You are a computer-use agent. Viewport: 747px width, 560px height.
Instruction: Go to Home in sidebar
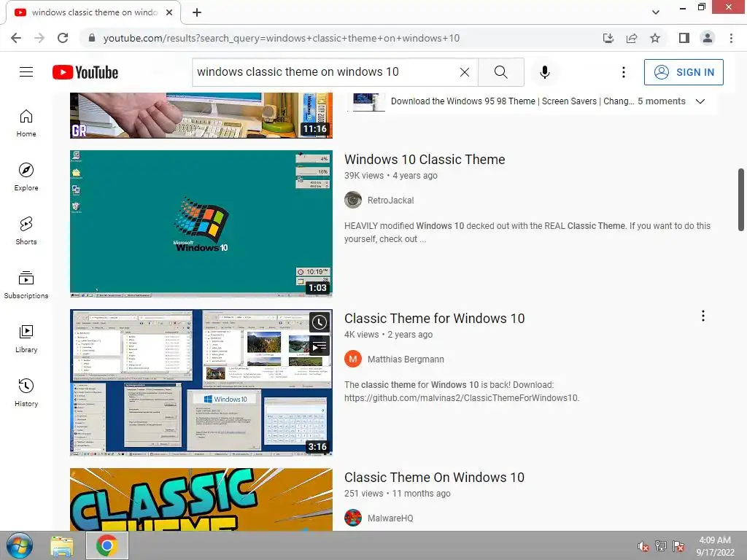tap(26, 122)
